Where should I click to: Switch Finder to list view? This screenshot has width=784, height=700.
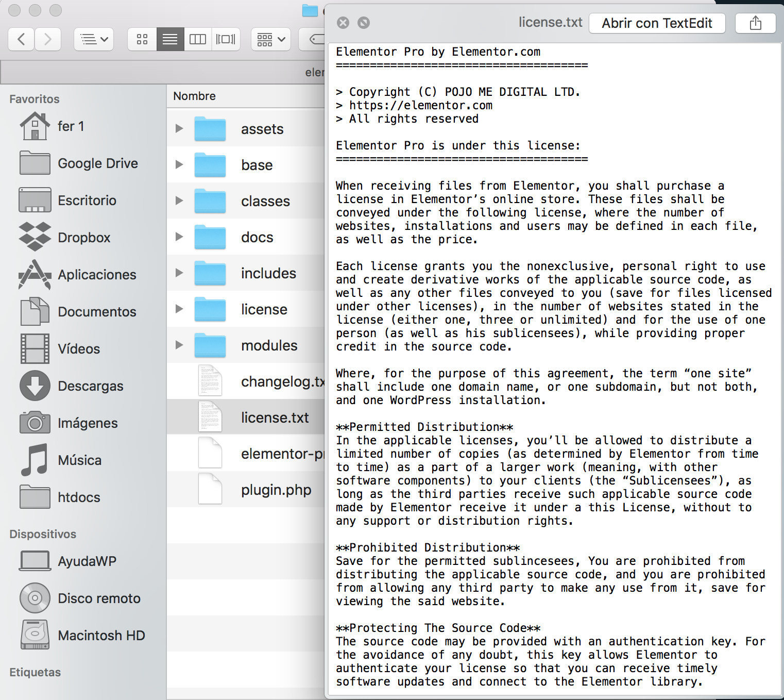170,39
